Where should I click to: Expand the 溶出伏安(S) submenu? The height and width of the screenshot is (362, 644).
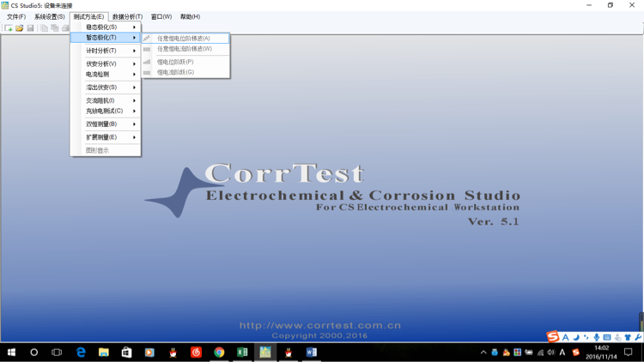pos(106,87)
